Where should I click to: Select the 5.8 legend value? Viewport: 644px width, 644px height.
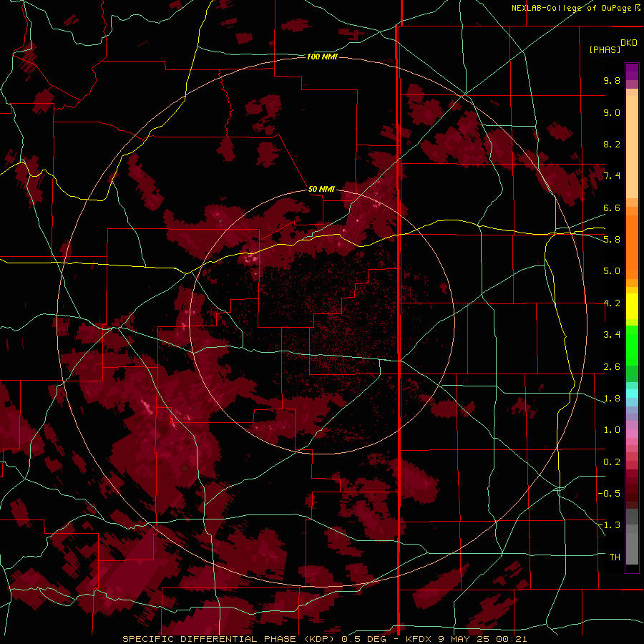point(612,240)
